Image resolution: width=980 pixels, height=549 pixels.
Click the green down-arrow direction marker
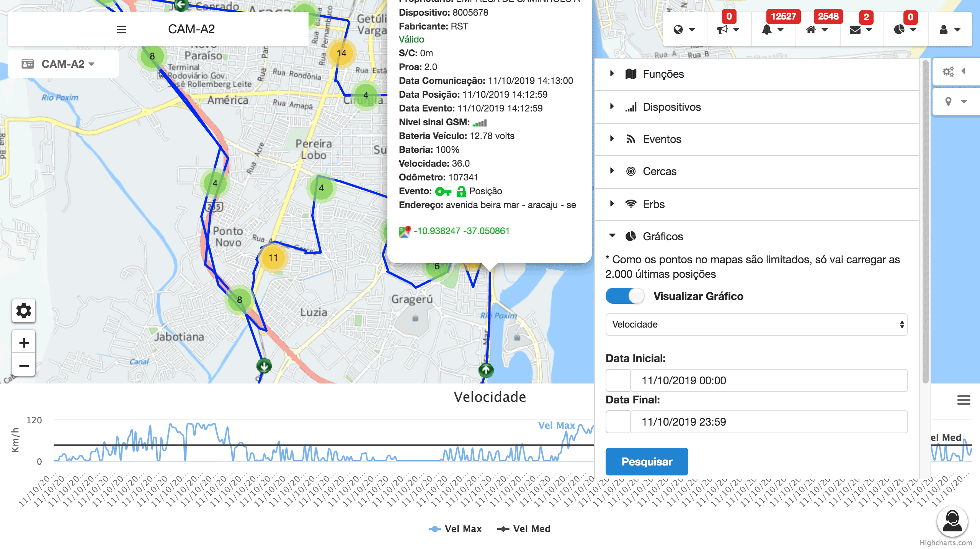click(x=264, y=366)
